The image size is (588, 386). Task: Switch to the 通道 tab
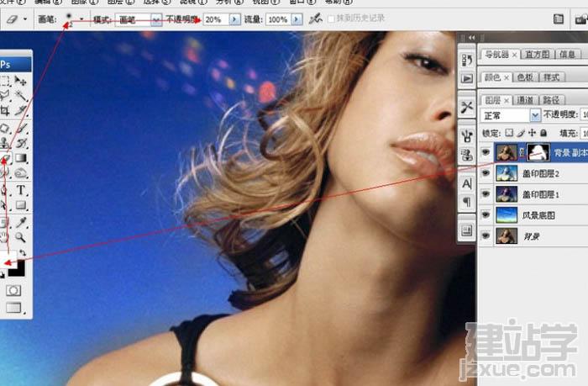[x=525, y=100]
